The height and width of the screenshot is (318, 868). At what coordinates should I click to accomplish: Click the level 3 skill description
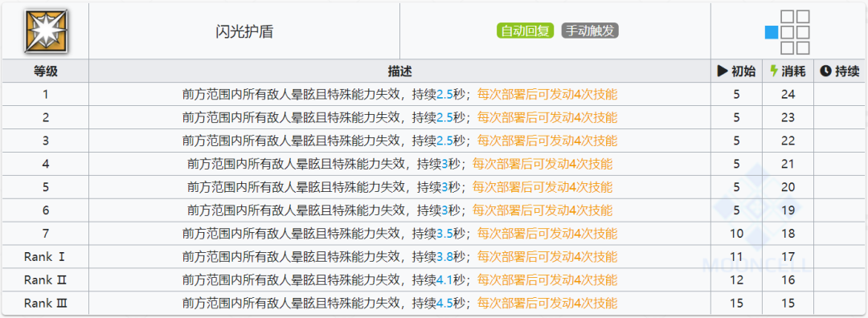click(x=399, y=141)
